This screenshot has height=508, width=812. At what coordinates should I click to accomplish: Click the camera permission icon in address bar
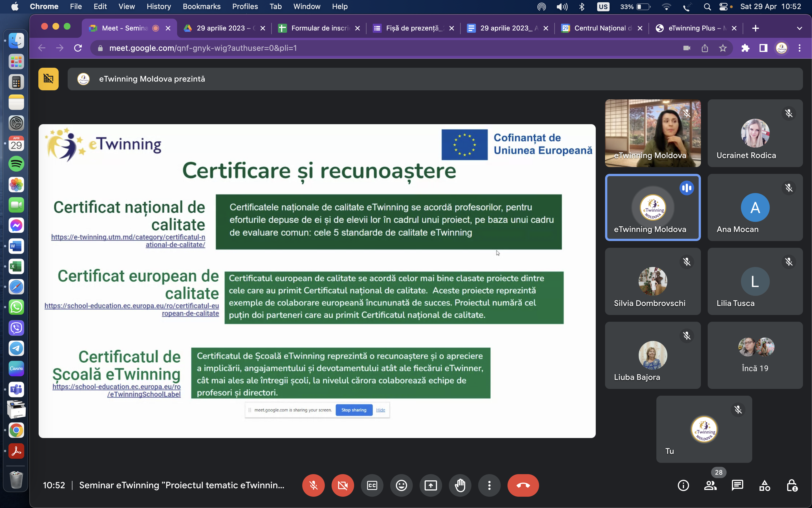click(687, 48)
